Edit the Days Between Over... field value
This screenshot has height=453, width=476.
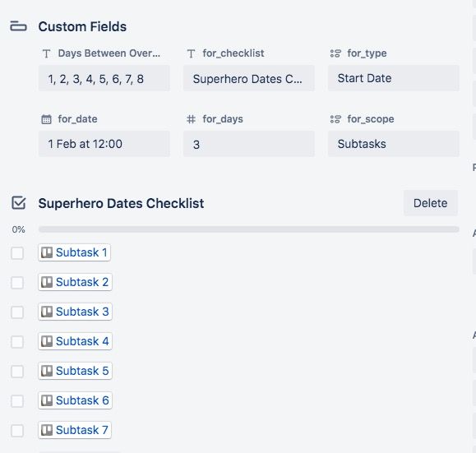104,78
